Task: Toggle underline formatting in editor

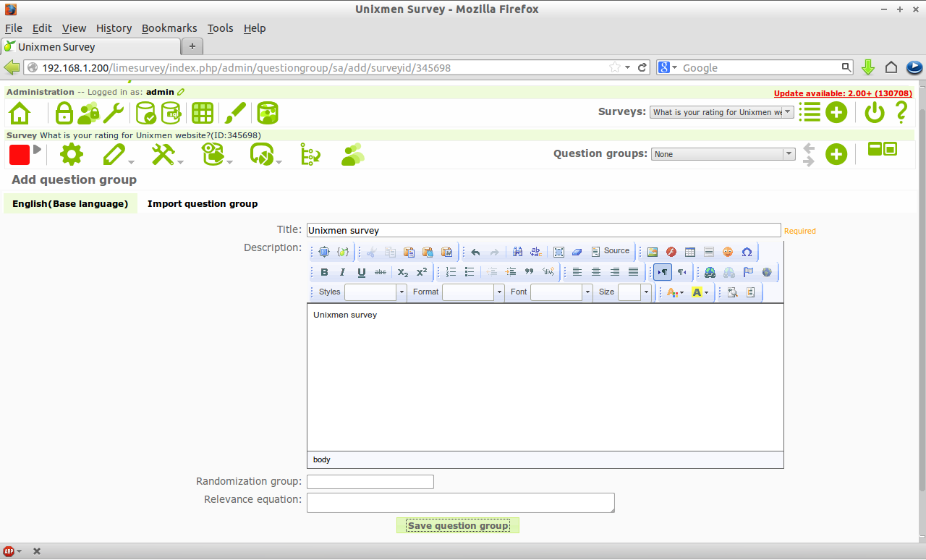Action: pyautogui.click(x=362, y=272)
